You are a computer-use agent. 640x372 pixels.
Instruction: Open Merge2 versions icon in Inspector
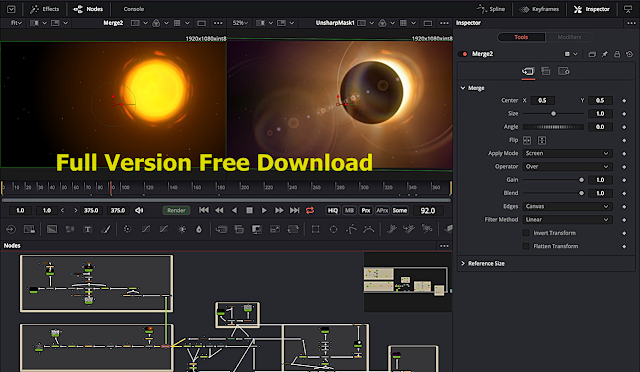tap(592, 54)
